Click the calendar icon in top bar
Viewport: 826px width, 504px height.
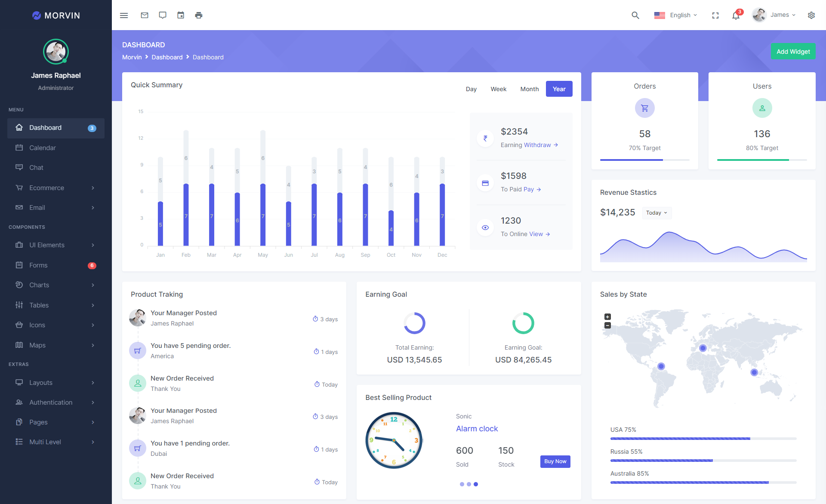[x=181, y=15]
